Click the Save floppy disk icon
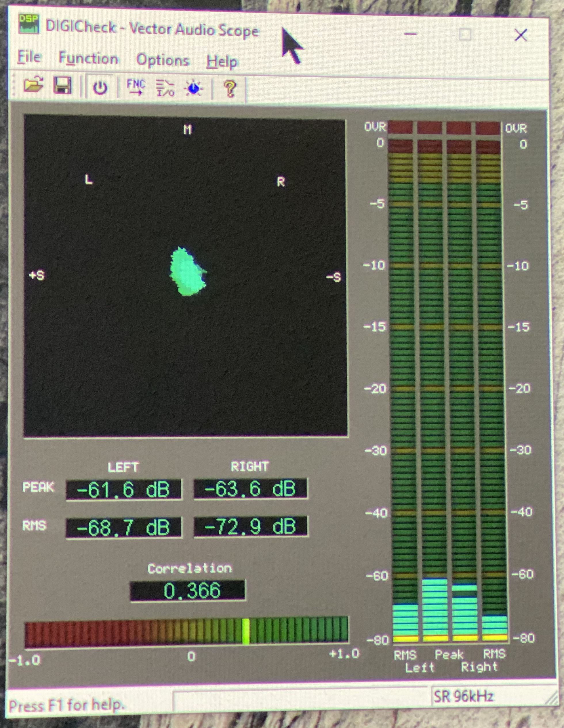 click(62, 86)
